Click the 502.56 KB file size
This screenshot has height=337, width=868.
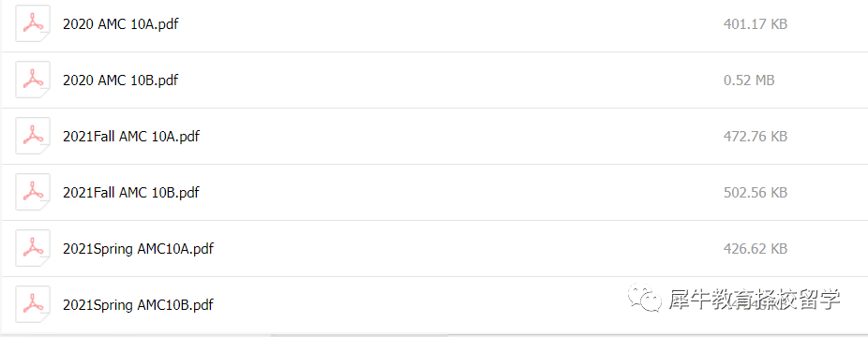tap(756, 193)
